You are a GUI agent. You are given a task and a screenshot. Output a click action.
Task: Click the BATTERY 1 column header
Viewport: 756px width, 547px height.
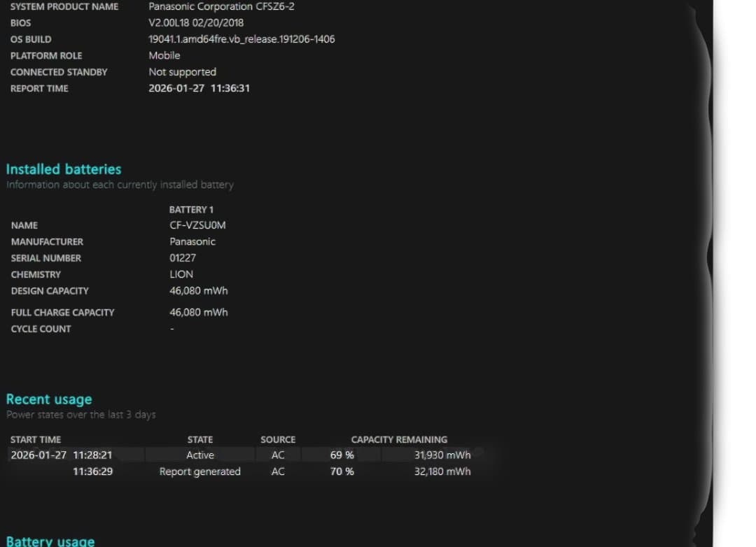coord(191,209)
